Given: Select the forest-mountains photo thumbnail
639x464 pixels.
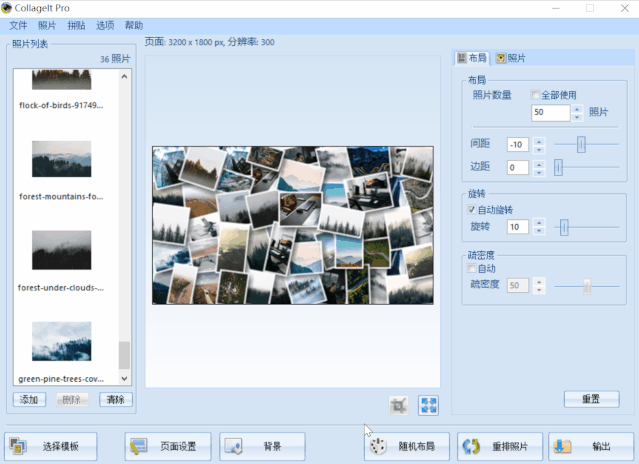Looking at the screenshot, I should point(61,159).
